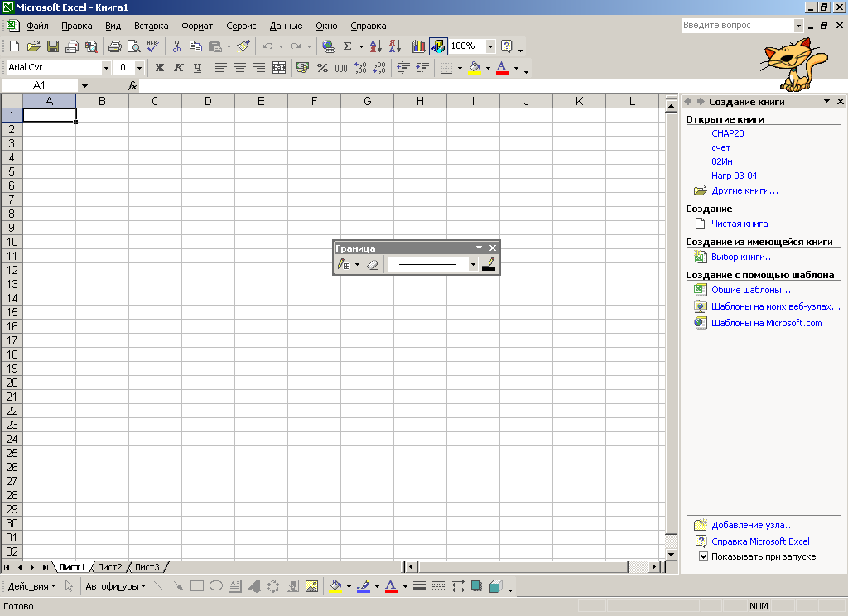
Task: Merge and center cells icon
Action: [279, 68]
